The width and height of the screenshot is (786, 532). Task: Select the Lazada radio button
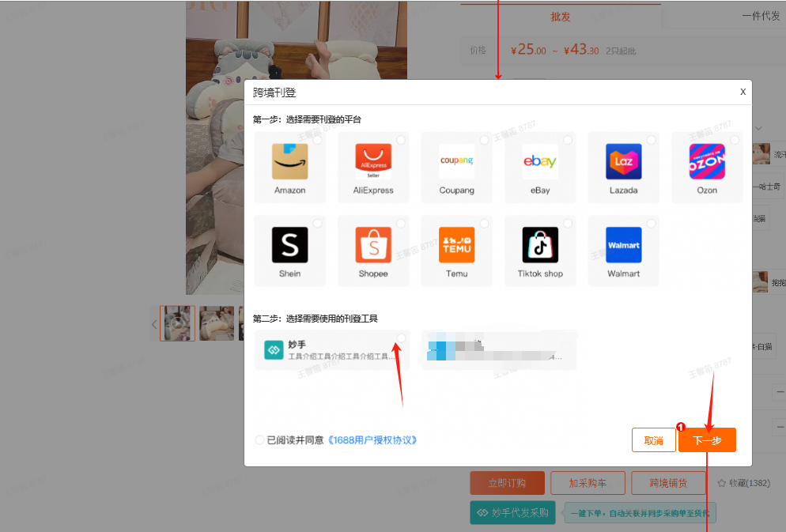click(651, 140)
